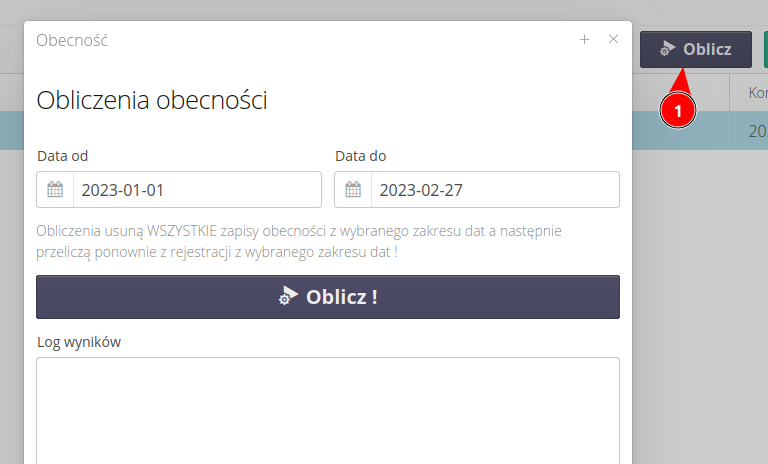Click the Data do label
768x464 pixels.
[360, 156]
